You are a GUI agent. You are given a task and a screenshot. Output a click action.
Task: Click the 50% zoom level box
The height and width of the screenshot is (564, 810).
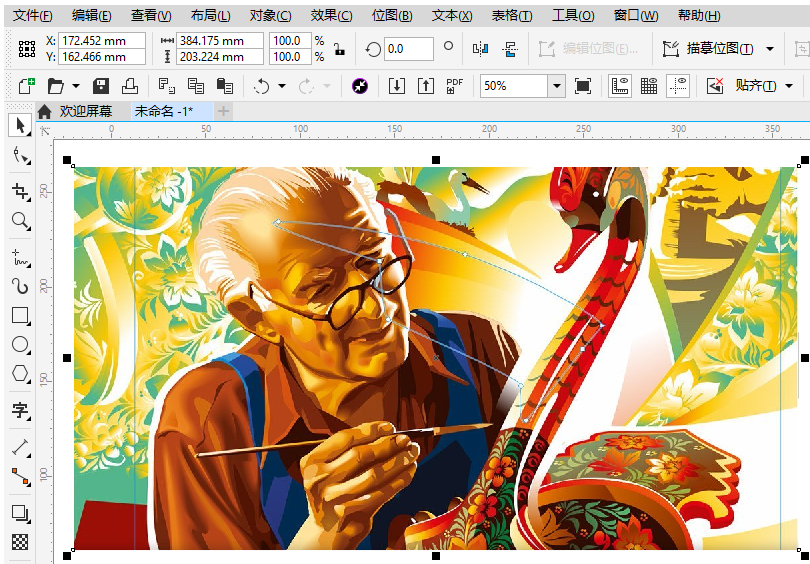coord(514,86)
